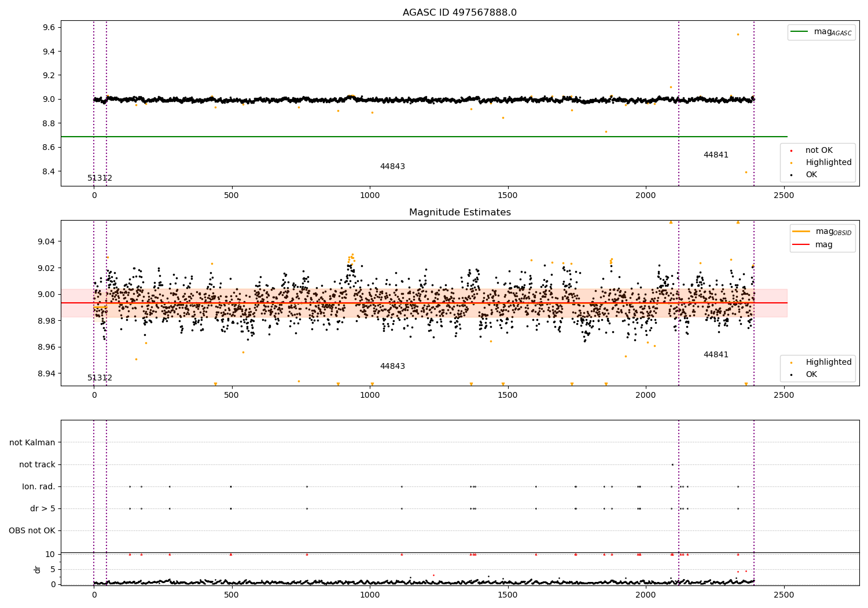This screenshot has height=608, width=868.
Task: Click the 9.04 y-axis tick of middle plot
Action: click(46, 241)
